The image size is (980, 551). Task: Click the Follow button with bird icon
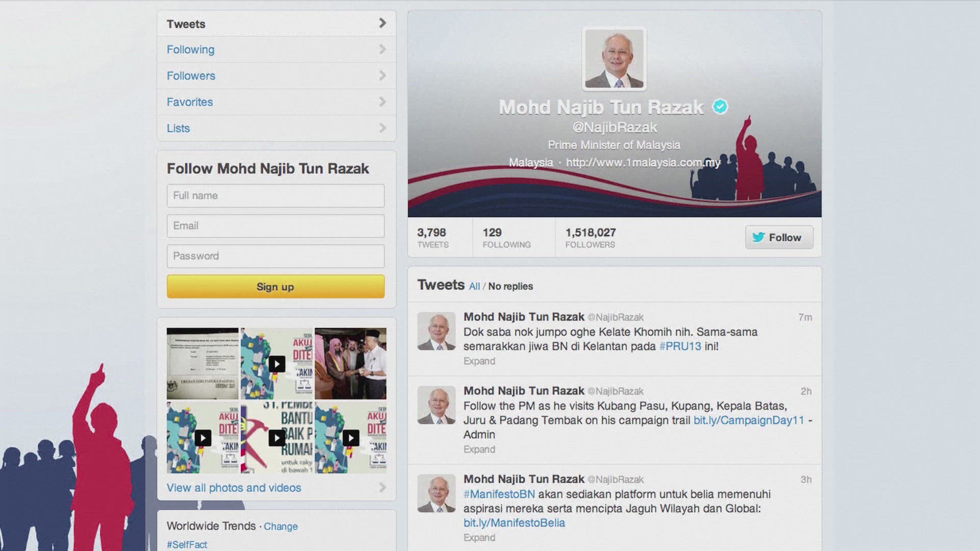[779, 237]
